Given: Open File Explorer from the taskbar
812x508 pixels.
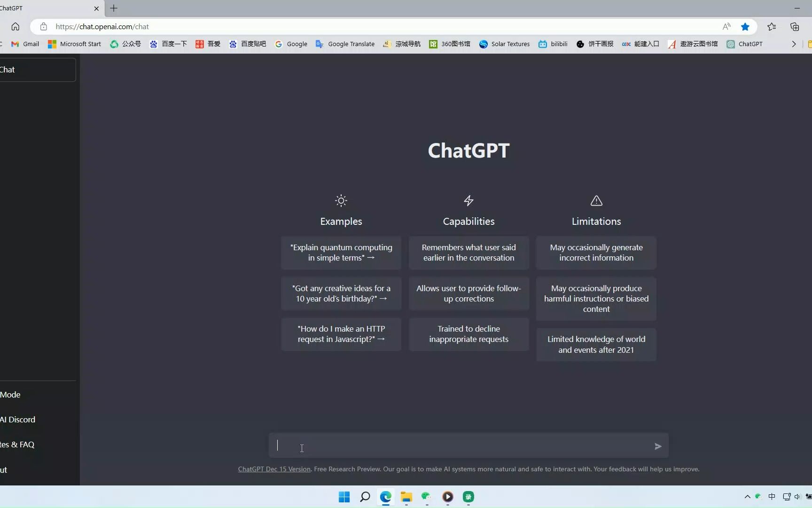Looking at the screenshot, I should tap(406, 497).
